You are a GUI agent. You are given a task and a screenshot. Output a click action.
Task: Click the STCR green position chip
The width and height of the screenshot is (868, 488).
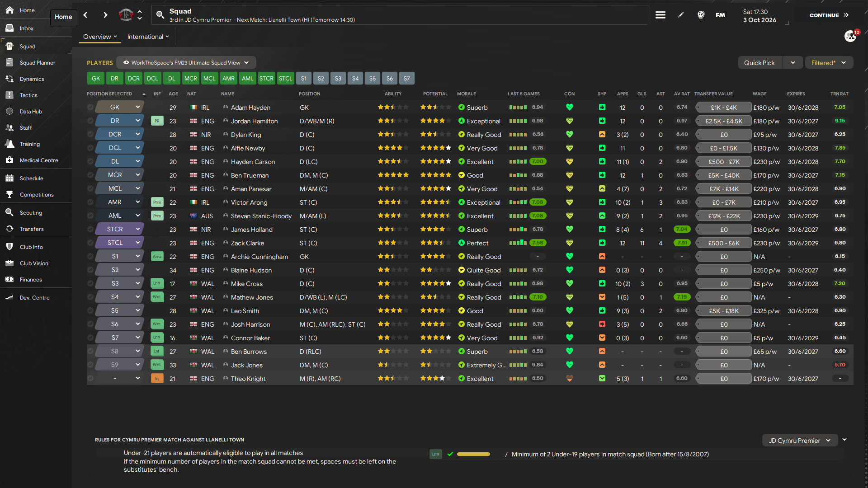point(266,78)
